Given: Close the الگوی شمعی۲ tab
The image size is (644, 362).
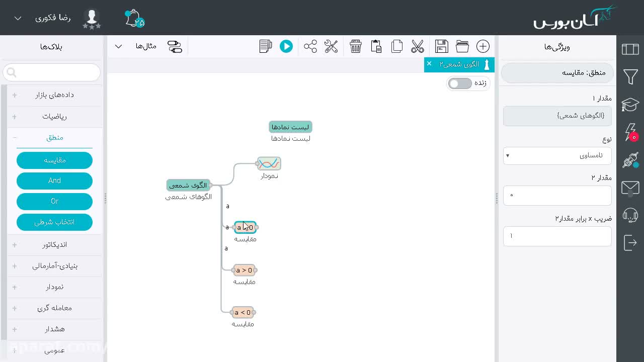Looking at the screenshot, I should click(429, 63).
